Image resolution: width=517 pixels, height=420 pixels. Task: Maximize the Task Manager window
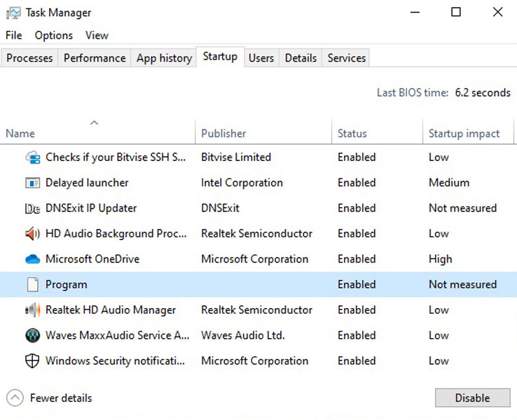[456, 13]
